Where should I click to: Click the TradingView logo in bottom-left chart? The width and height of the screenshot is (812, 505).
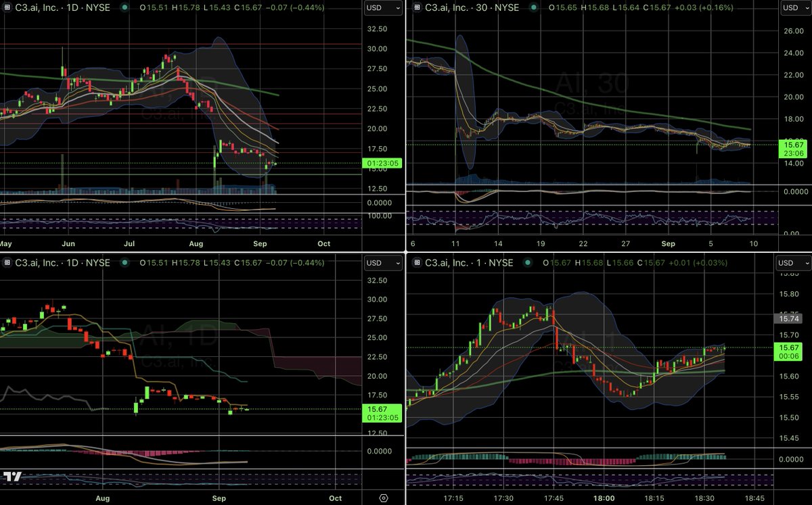point(14,477)
